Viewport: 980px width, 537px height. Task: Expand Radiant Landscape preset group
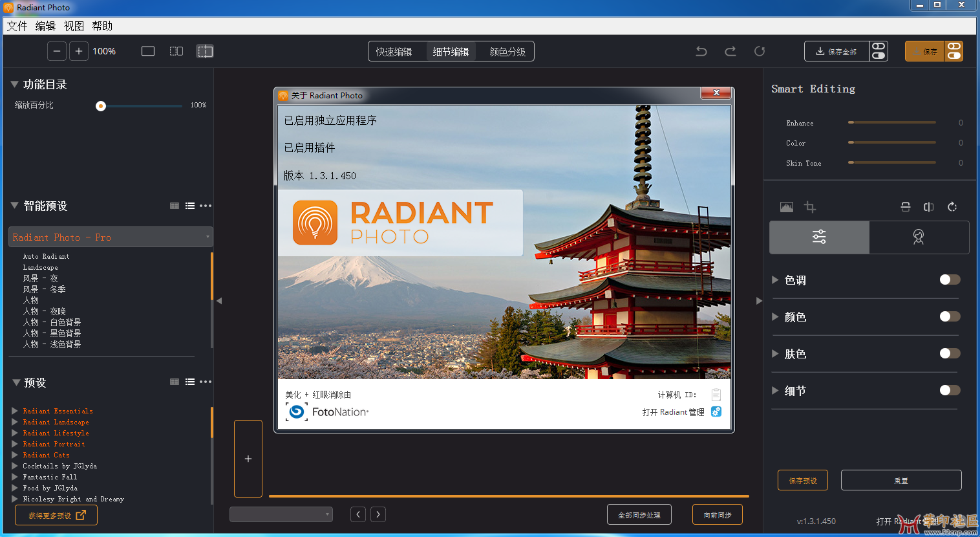15,422
